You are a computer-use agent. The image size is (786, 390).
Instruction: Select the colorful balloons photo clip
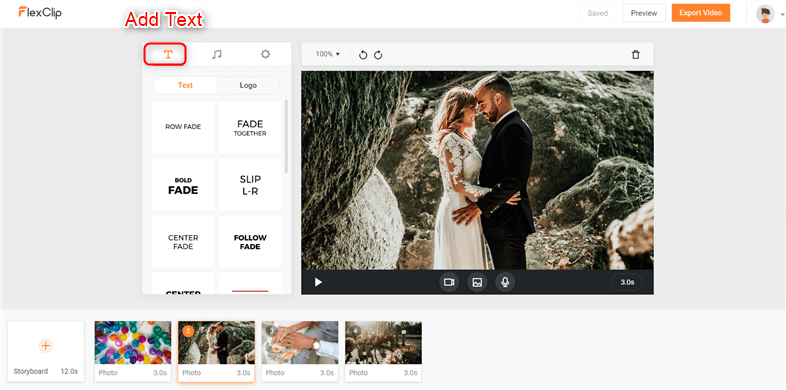click(133, 350)
